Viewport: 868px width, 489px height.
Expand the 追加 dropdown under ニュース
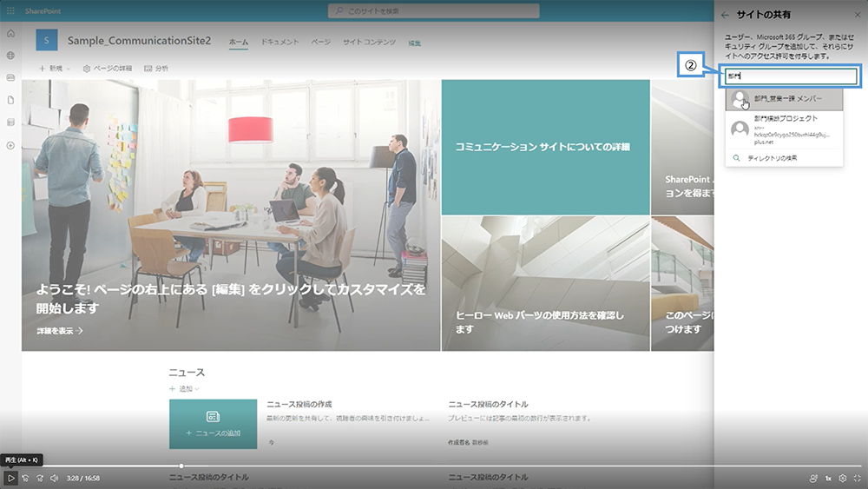pyautogui.click(x=184, y=389)
